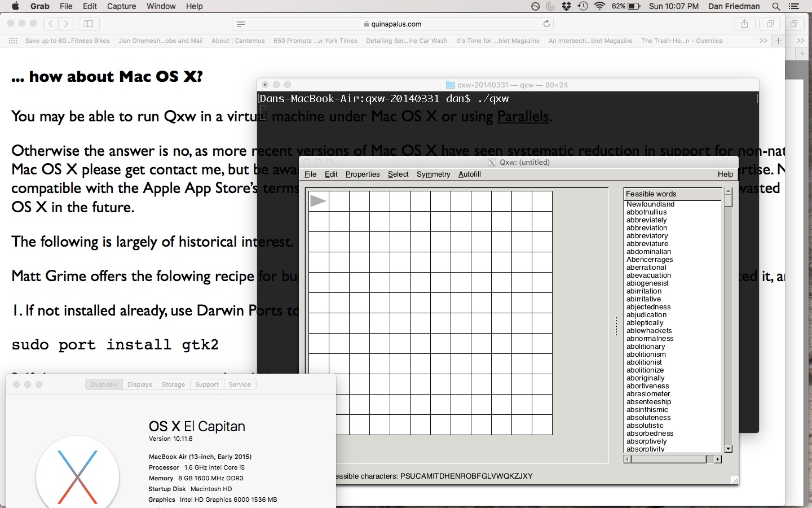Click the scroll up arrow of Feasible words
Screen dimensions: 812x508
[x=728, y=191]
